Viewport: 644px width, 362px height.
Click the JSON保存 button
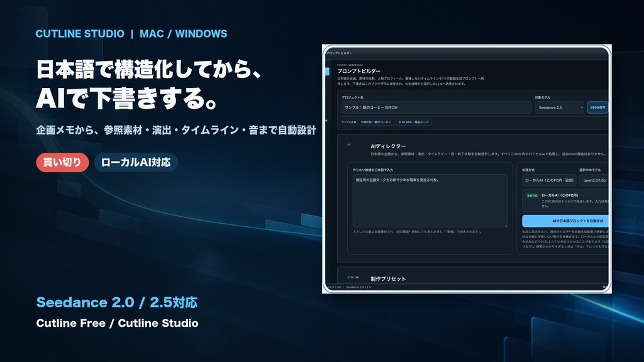tap(597, 107)
